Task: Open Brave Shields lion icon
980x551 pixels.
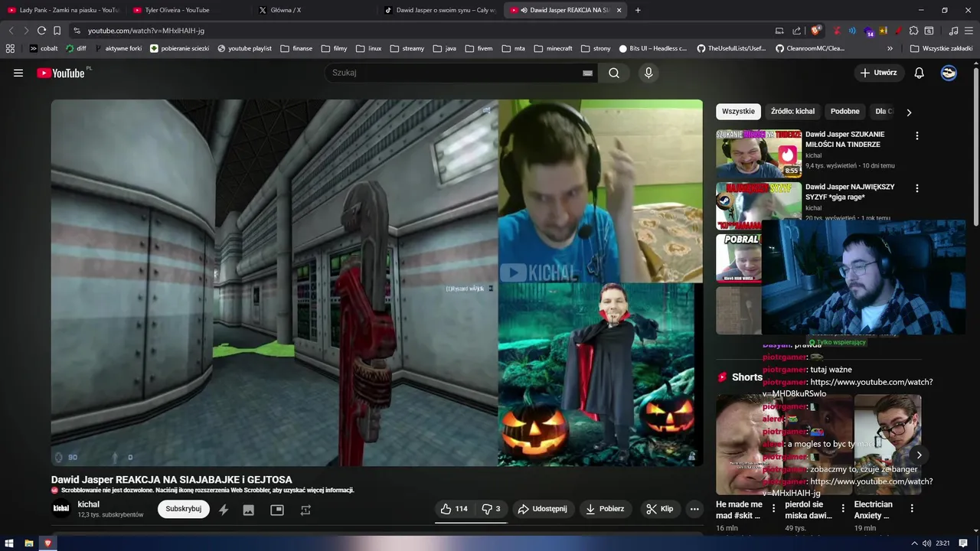Action: (815, 31)
